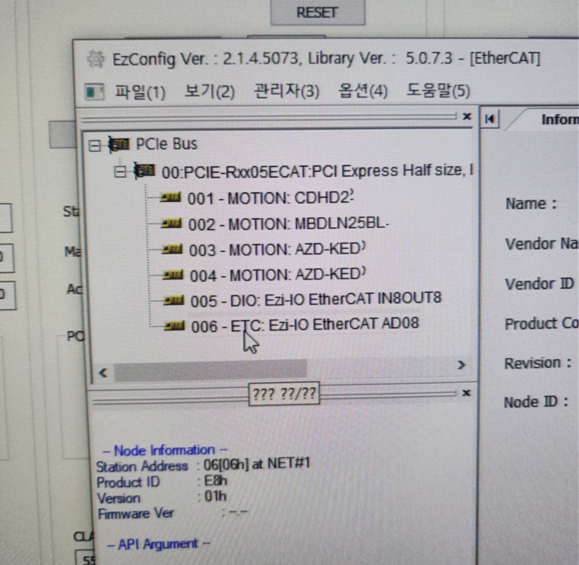The image size is (579, 565).
Task: Click the module icon of node 001
Action: 171,198
